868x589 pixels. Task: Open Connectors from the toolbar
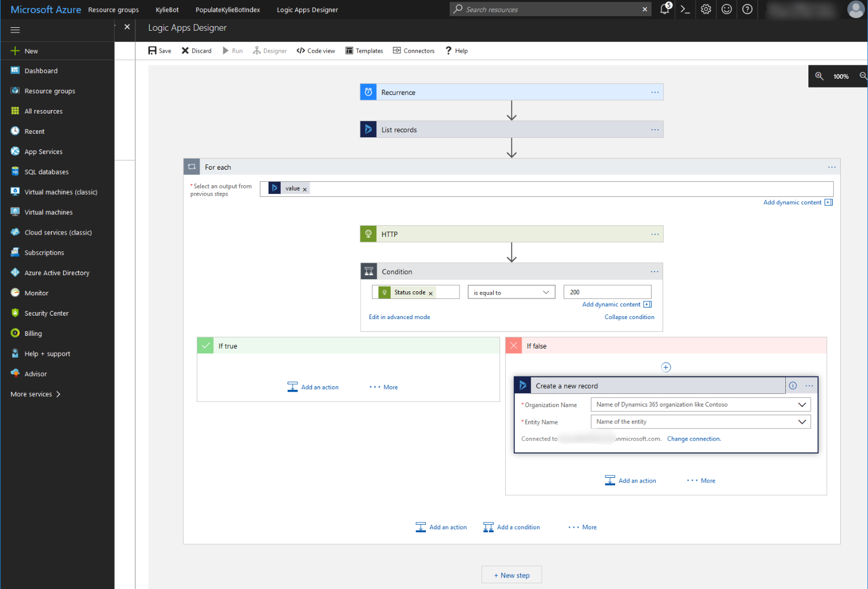414,51
